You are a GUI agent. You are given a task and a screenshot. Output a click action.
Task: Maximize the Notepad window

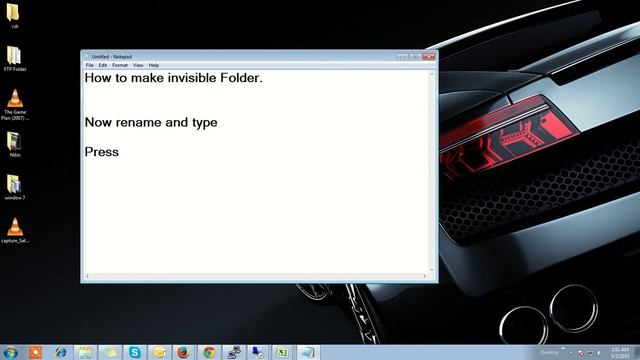(415, 56)
